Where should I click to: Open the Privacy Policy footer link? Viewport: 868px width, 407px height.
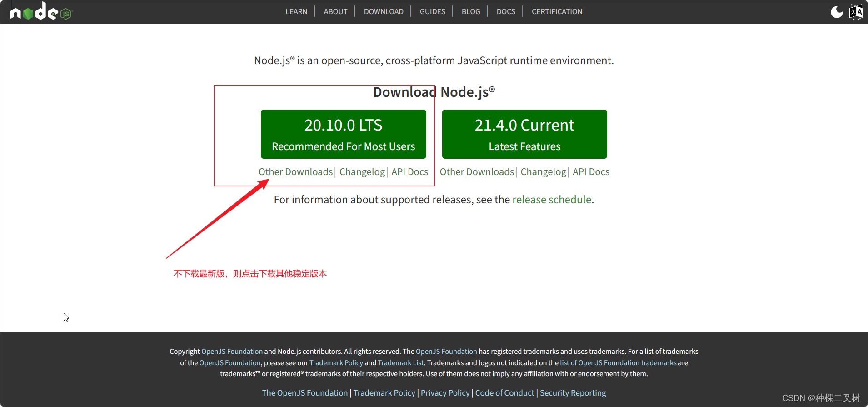[x=445, y=393]
